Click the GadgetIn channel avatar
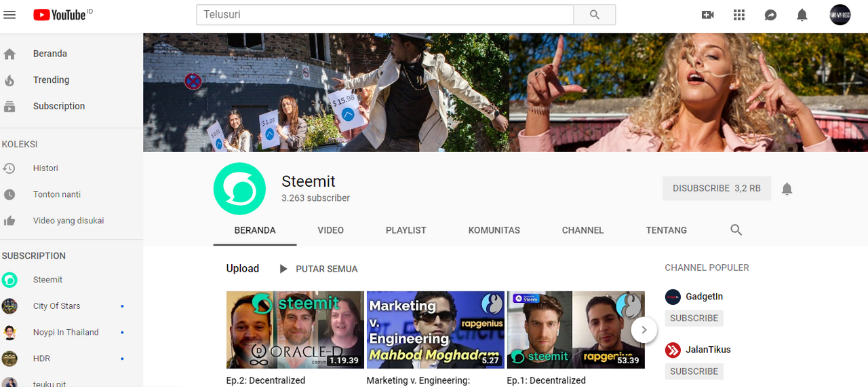The height and width of the screenshot is (387, 868). (x=673, y=297)
